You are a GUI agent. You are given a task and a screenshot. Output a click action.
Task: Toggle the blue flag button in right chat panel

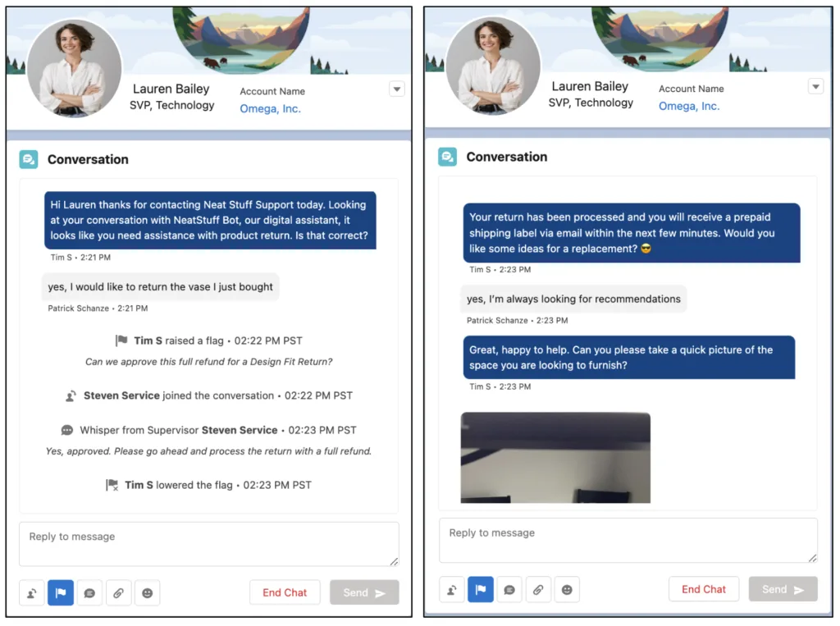coord(481,589)
